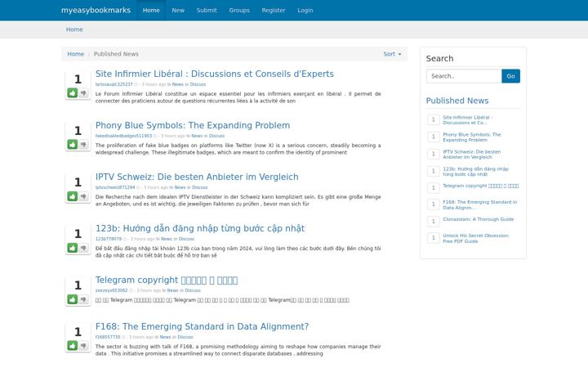
Task: Click the myeasybookmarks site logo
Action: tap(96, 10)
